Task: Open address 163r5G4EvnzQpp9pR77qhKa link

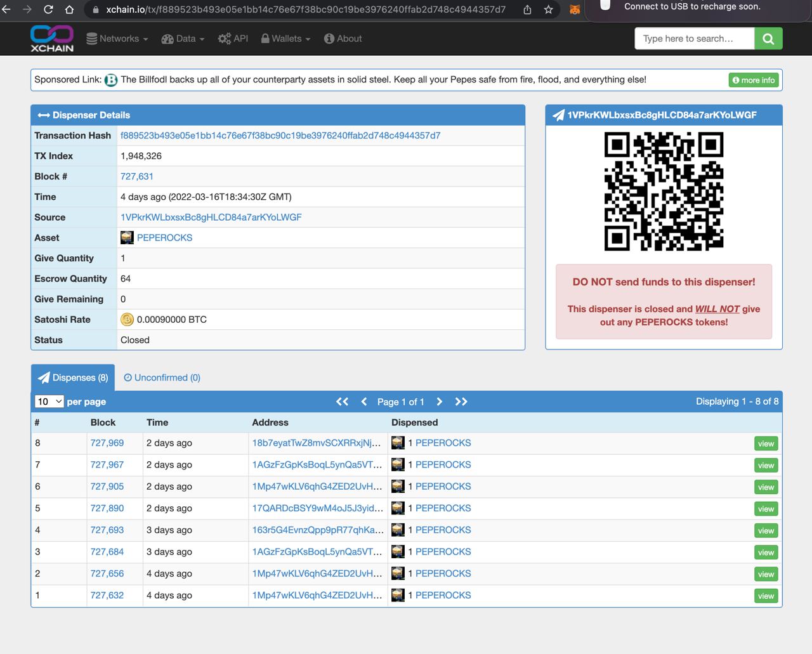Action: [318, 530]
